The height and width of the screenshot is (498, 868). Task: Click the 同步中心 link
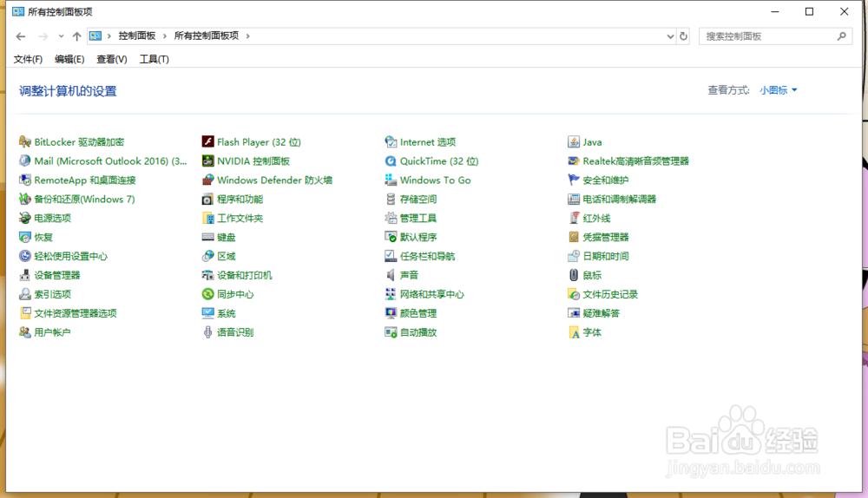pos(235,294)
